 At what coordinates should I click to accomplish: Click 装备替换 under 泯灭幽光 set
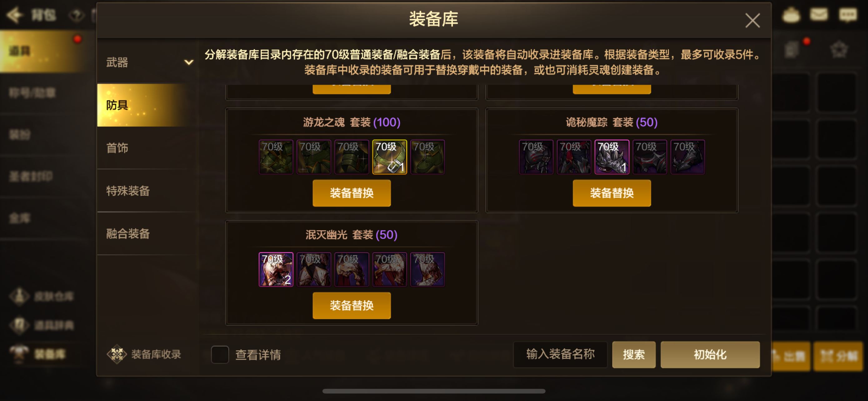click(x=352, y=305)
